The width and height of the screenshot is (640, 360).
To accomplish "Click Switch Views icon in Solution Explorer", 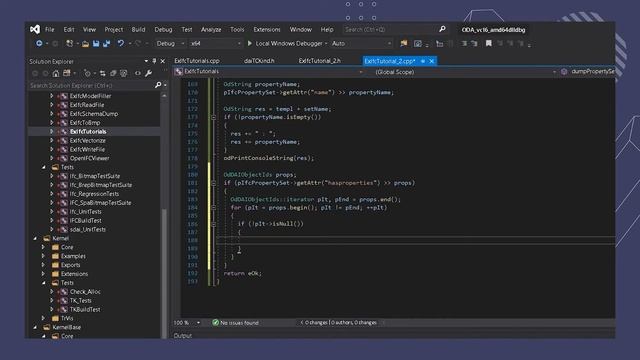I will [67, 73].
